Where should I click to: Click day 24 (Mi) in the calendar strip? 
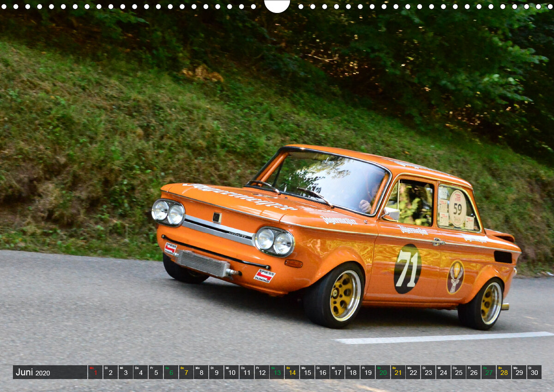point(443,372)
